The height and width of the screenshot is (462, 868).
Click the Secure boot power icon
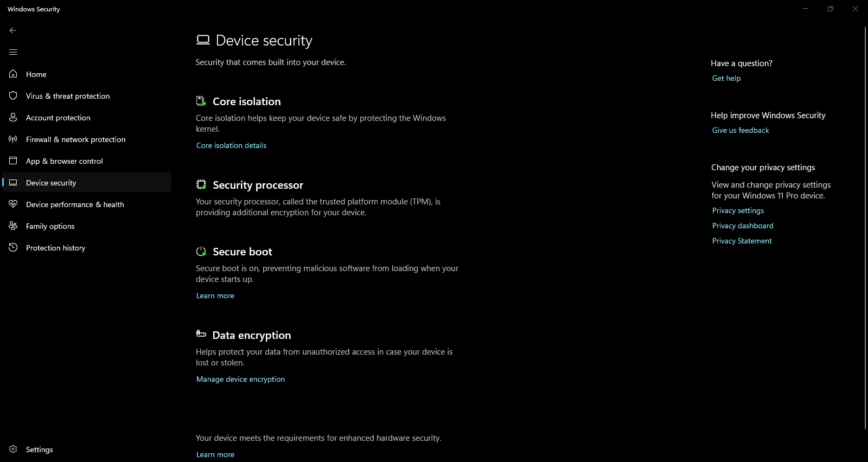point(201,251)
